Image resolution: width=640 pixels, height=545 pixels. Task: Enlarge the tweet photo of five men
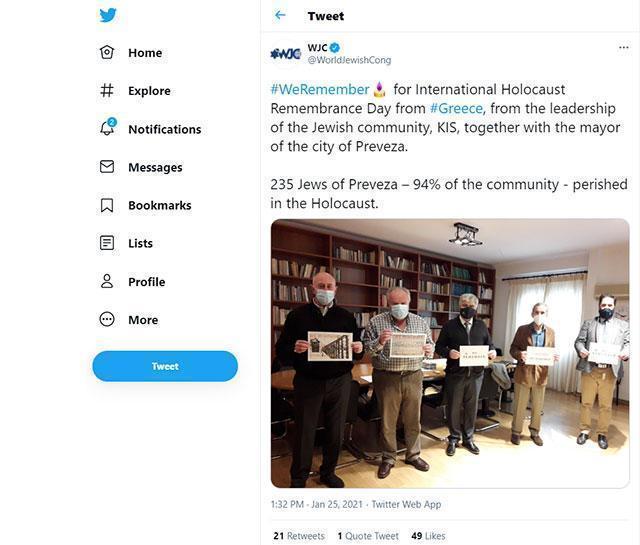pyautogui.click(x=450, y=353)
